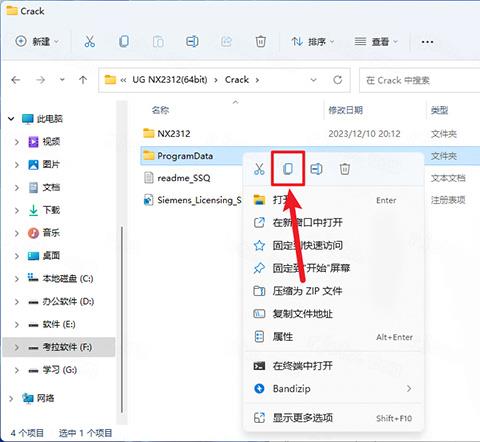Select the 办公软件 (D:) drive
The height and width of the screenshot is (442, 480).
point(59,302)
